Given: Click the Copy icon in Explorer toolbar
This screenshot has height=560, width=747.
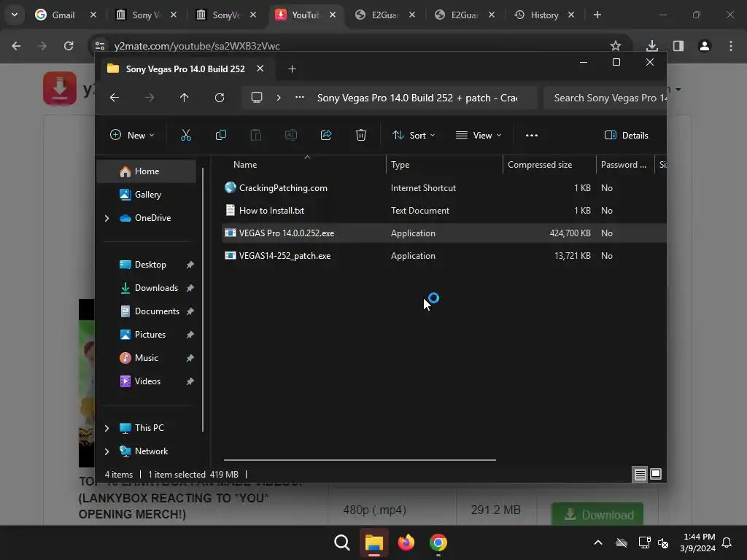Looking at the screenshot, I should point(220,135).
